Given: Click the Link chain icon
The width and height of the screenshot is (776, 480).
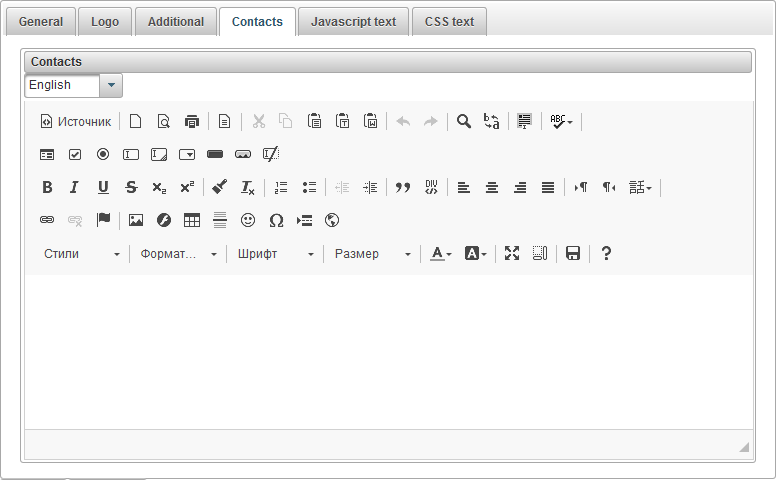Looking at the screenshot, I should (x=46, y=220).
